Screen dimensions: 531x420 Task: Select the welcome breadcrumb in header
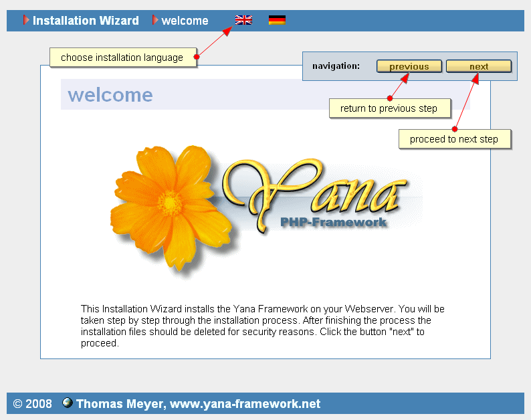tap(185, 21)
